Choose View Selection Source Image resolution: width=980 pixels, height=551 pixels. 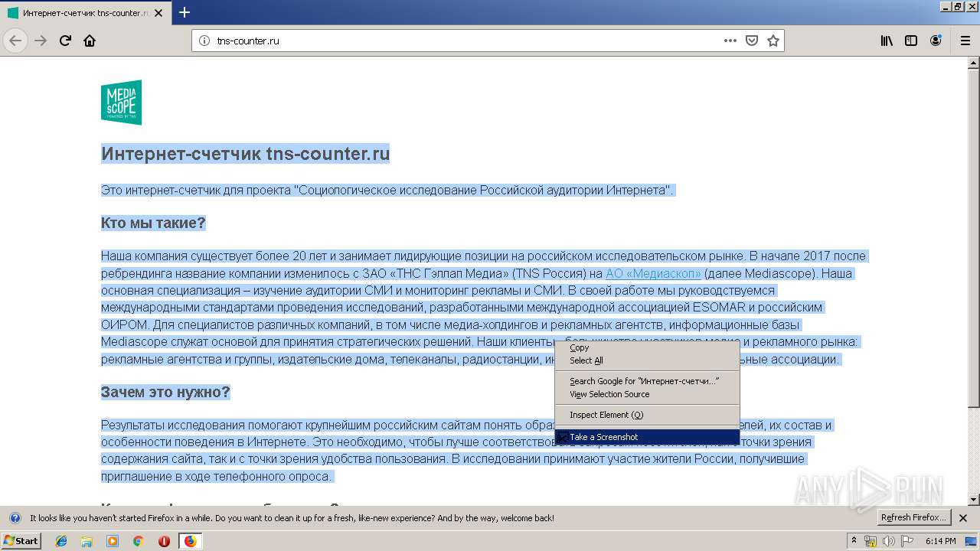(647, 394)
